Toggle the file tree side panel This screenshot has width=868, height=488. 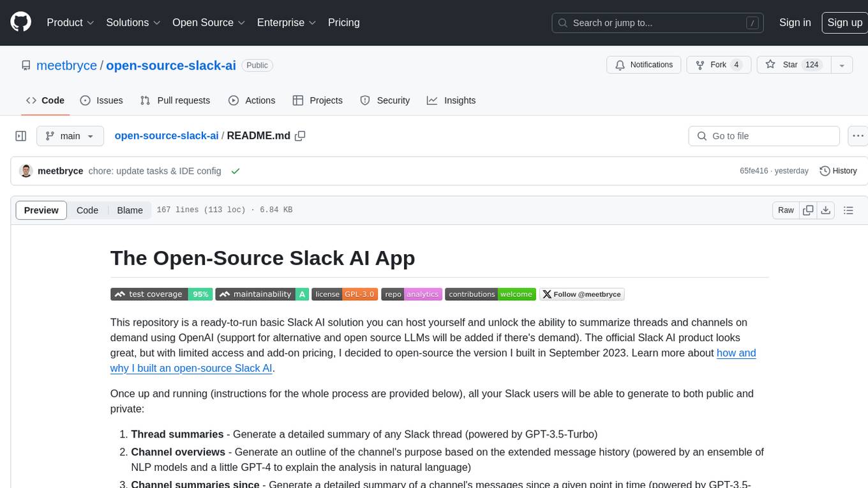(20, 136)
